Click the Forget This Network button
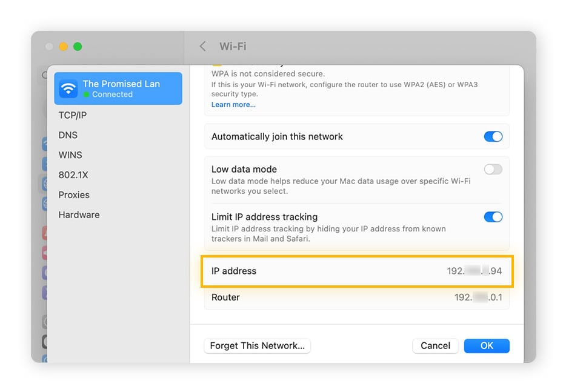Screen dimensions: 566x392 tap(257, 345)
